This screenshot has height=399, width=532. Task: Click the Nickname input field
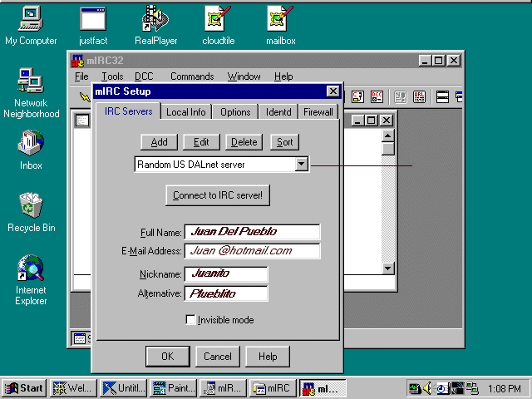pos(226,273)
